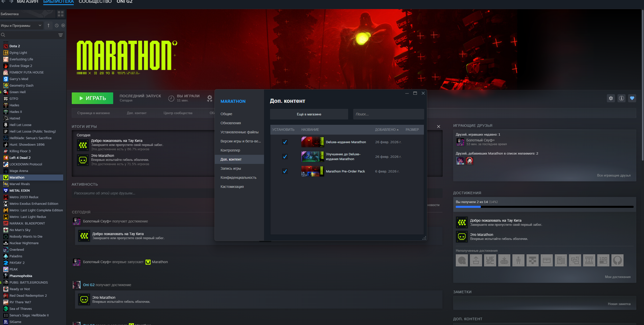The image size is (644, 325).
Task: Click Ещё в магазине button
Action: [x=309, y=114]
